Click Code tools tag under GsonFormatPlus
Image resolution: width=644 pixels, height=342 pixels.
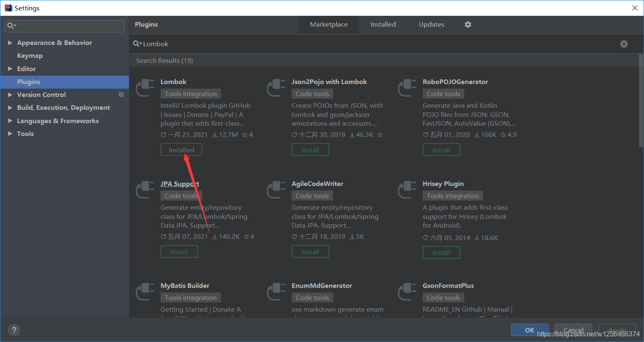[x=443, y=298]
